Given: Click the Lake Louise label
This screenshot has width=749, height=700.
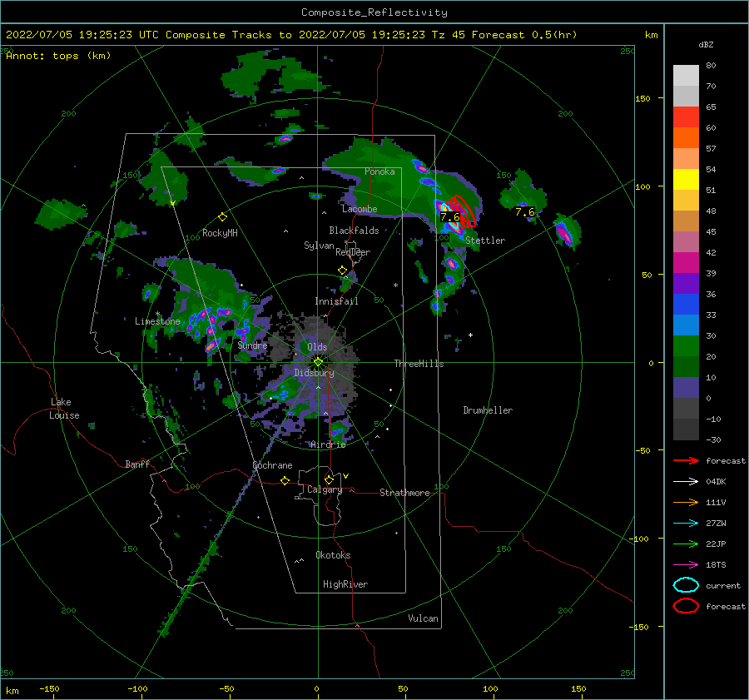Looking at the screenshot, I should point(64,409).
